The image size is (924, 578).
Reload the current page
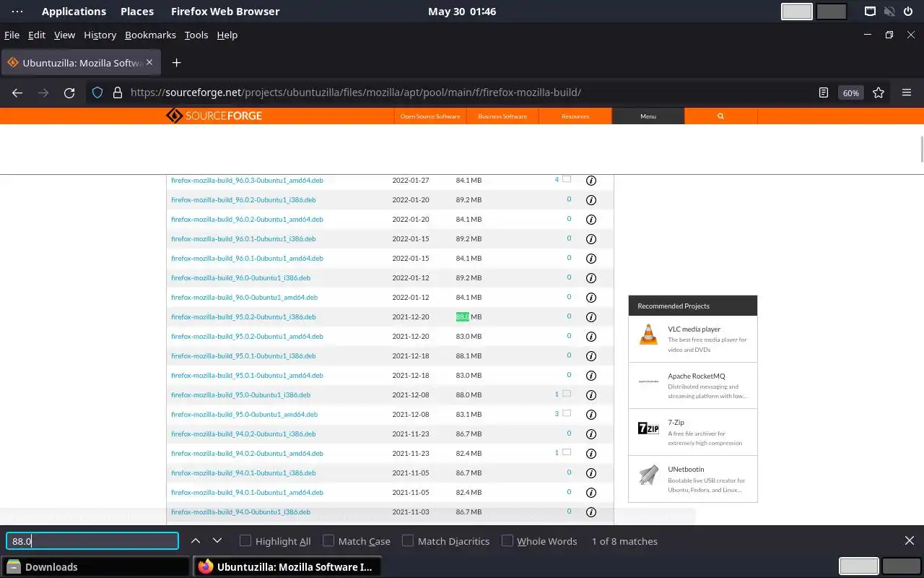click(69, 92)
